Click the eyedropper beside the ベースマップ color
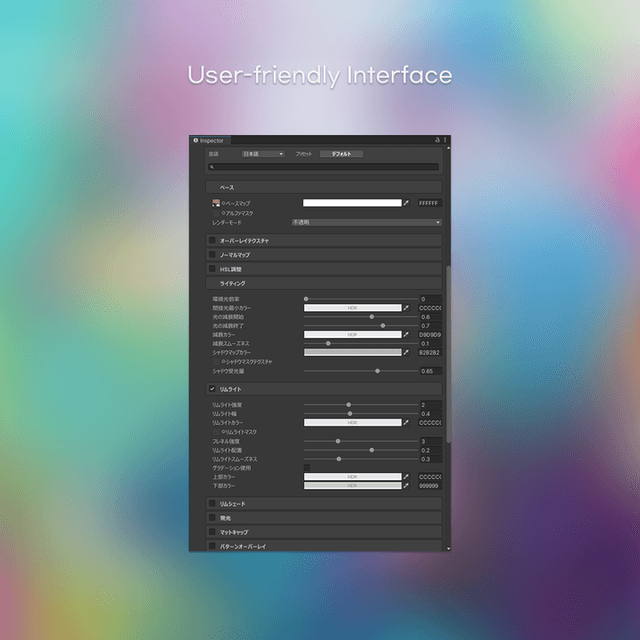Viewport: 640px width, 640px height. [x=407, y=203]
